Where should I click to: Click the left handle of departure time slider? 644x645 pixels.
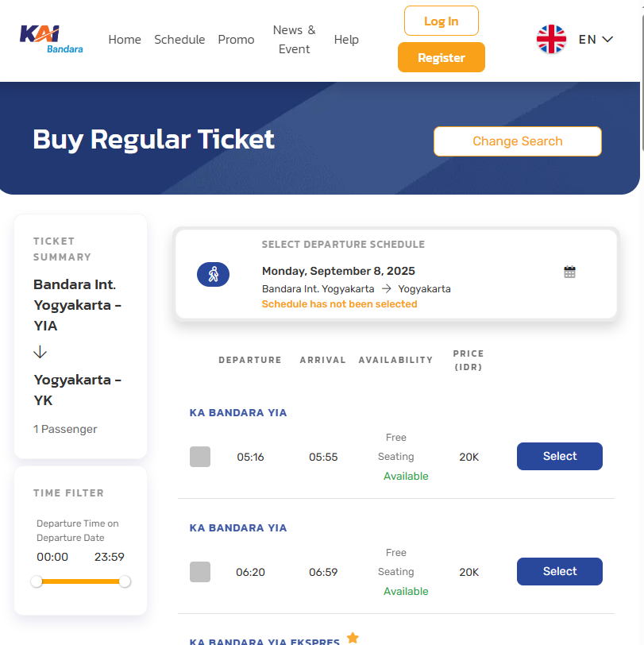pyautogui.click(x=37, y=581)
